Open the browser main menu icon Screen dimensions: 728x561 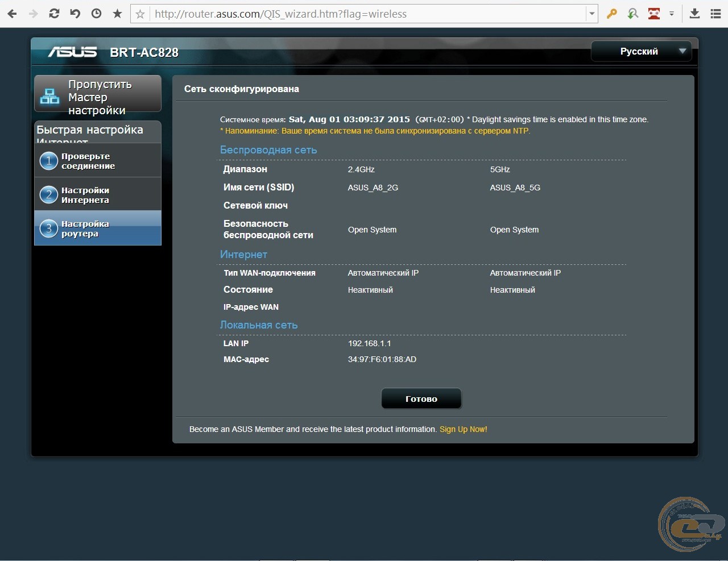pyautogui.click(x=715, y=14)
